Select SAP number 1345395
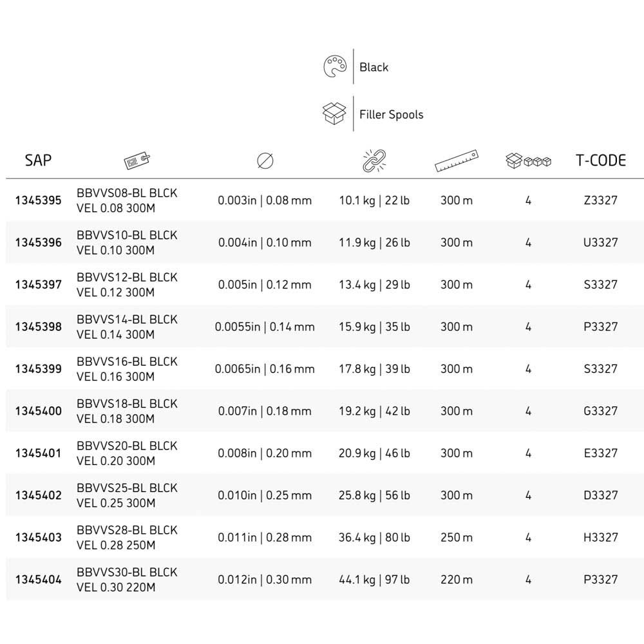The image size is (644, 644). pyautogui.click(x=38, y=200)
